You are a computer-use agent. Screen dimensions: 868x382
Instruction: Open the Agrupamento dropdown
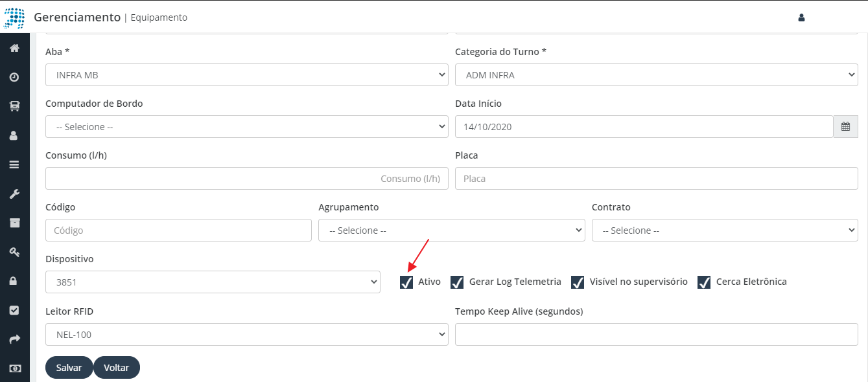point(452,230)
